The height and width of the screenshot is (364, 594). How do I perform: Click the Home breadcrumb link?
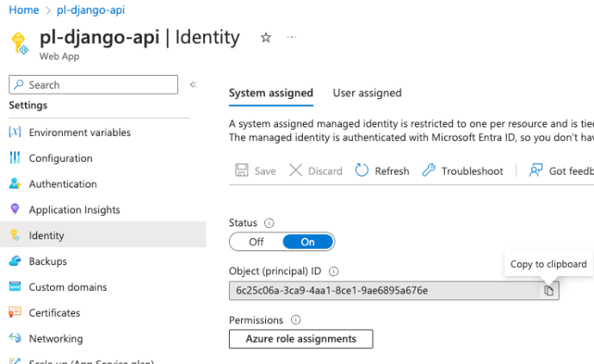pos(23,9)
